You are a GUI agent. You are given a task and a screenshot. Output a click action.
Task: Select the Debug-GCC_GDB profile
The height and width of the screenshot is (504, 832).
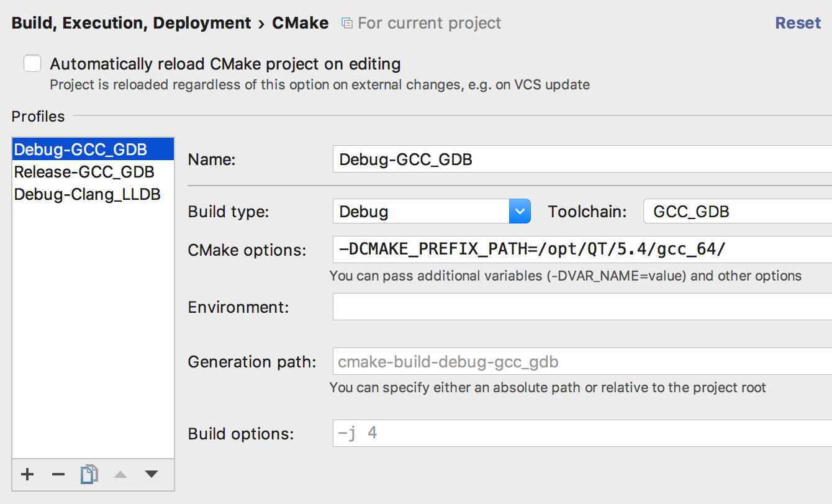[81, 150]
